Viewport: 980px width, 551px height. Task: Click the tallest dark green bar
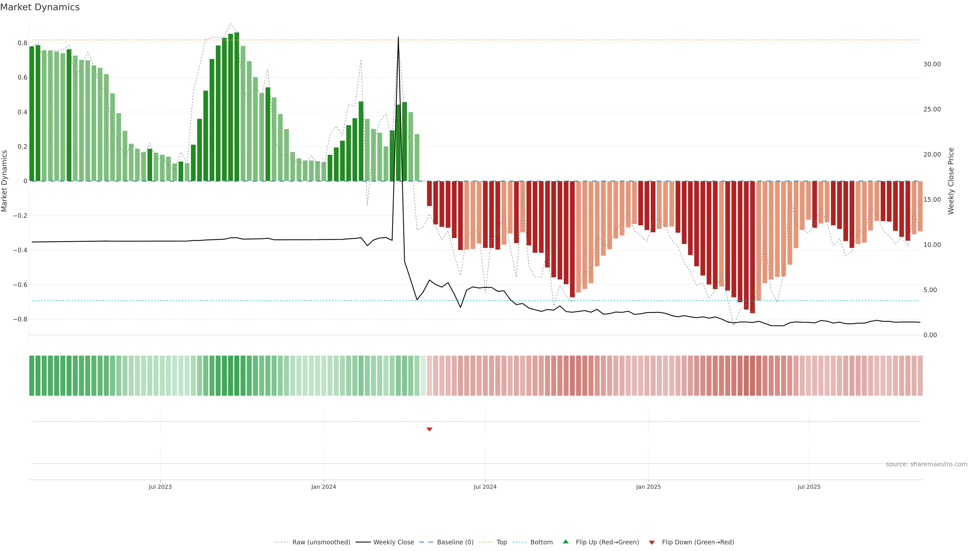[x=237, y=106]
